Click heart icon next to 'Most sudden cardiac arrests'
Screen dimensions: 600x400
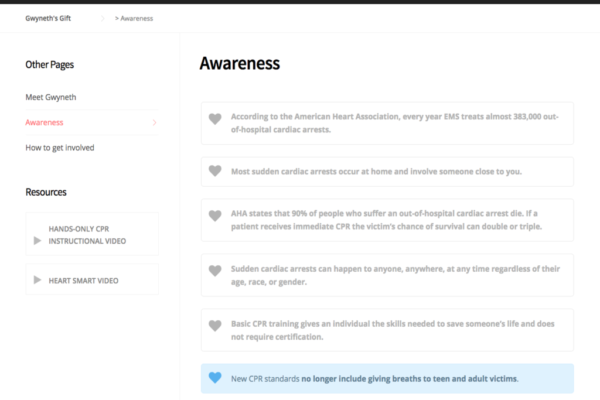click(x=214, y=171)
